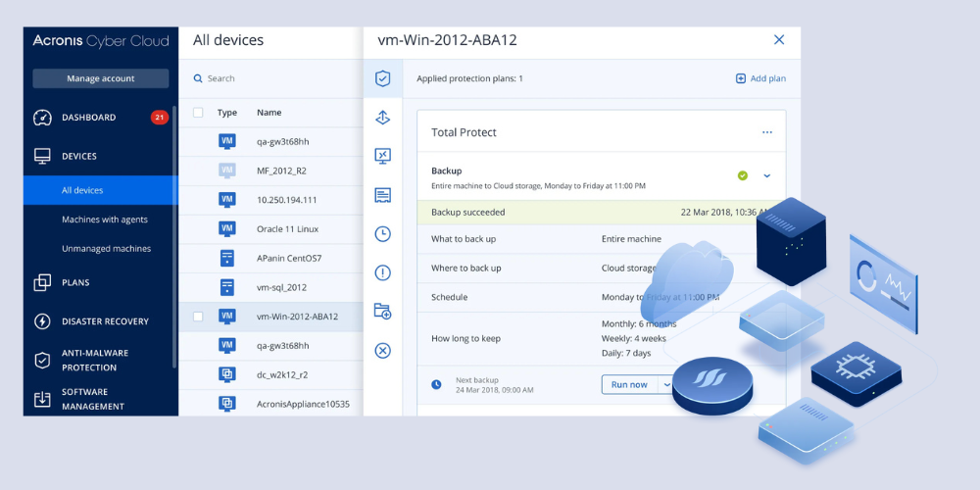Click the recovery arrow icon in details panel
The width and height of the screenshot is (980, 490).
tap(382, 118)
